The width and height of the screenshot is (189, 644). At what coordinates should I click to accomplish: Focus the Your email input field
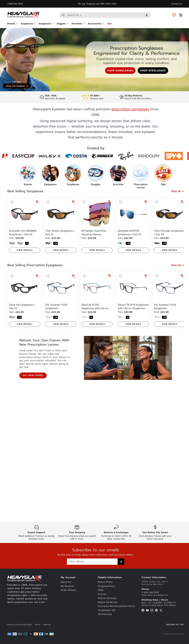pos(92,561)
